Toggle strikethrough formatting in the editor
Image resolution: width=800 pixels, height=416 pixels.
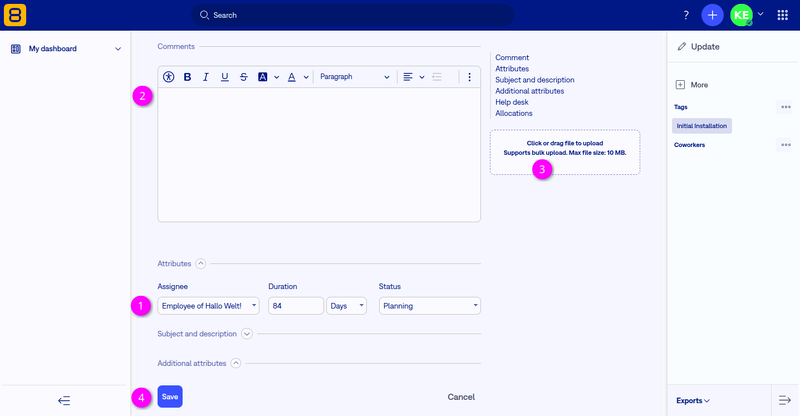(243, 77)
